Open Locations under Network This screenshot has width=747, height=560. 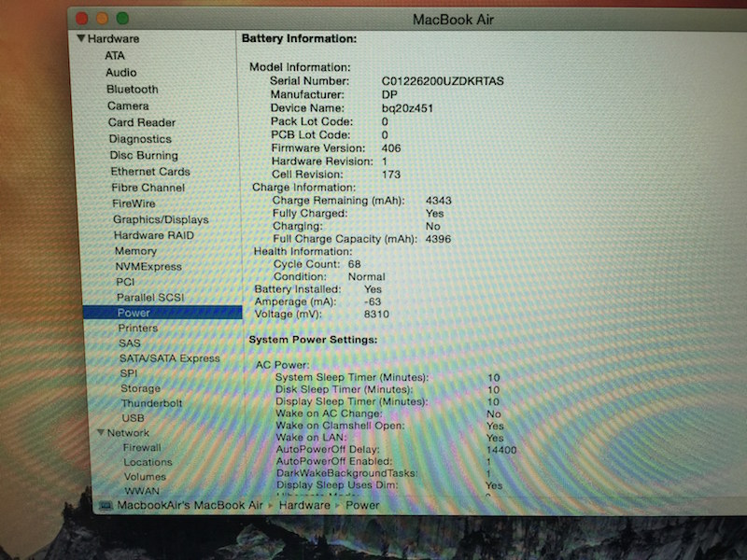pos(148,462)
